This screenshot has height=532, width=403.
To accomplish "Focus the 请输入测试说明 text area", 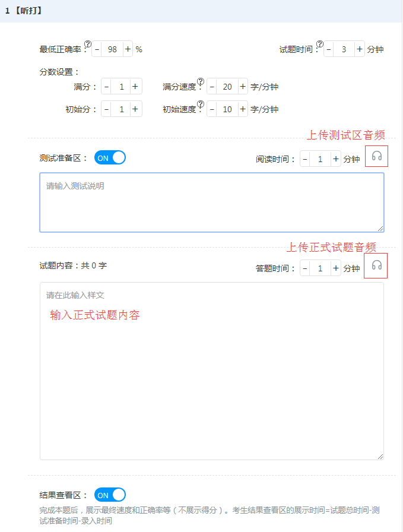I will click(x=212, y=202).
